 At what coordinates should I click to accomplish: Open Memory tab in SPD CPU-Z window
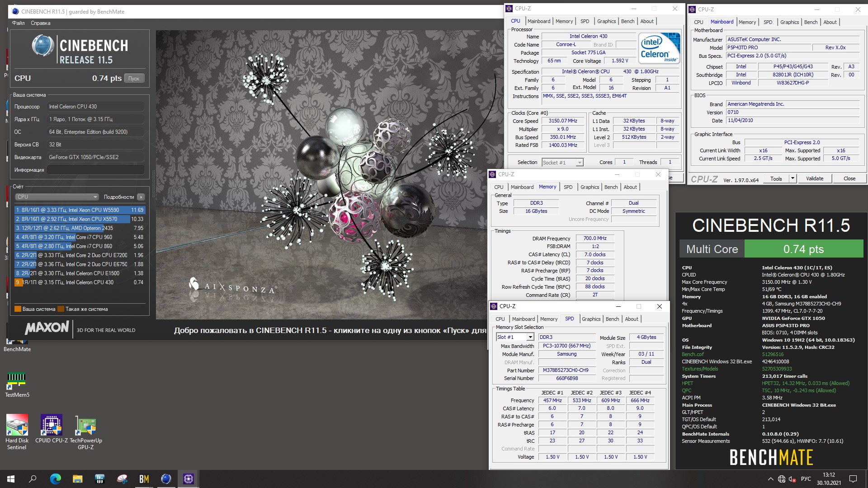click(549, 319)
